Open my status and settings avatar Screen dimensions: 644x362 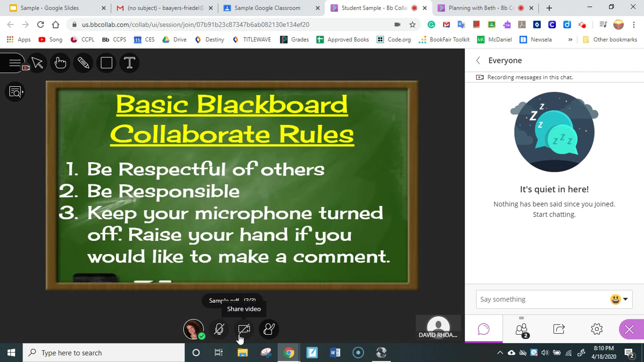point(193,329)
